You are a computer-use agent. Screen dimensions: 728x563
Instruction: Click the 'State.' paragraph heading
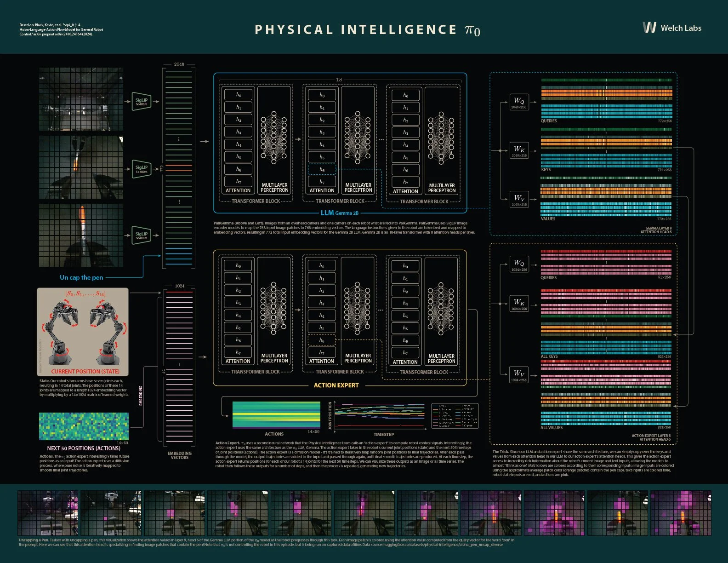44,381
